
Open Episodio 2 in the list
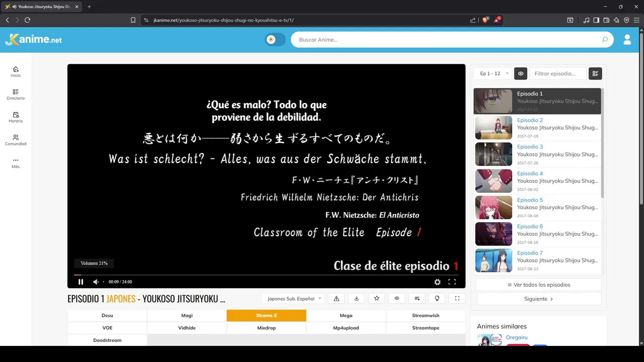coord(537,128)
